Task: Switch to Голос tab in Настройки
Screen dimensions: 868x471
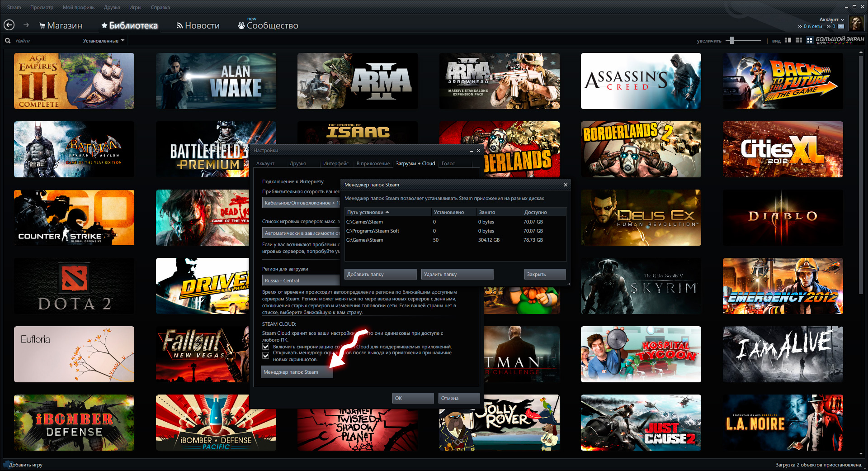Action: pos(448,163)
